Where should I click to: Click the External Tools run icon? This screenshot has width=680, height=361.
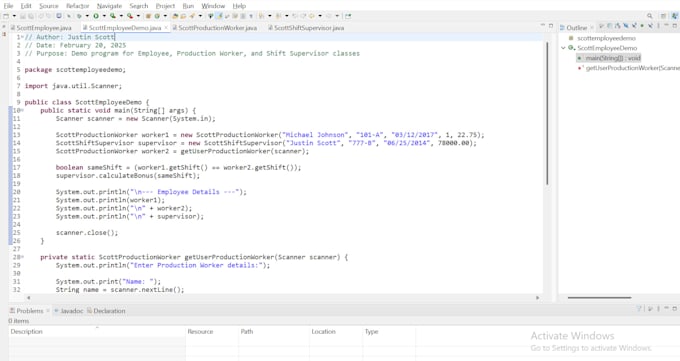(x=130, y=16)
